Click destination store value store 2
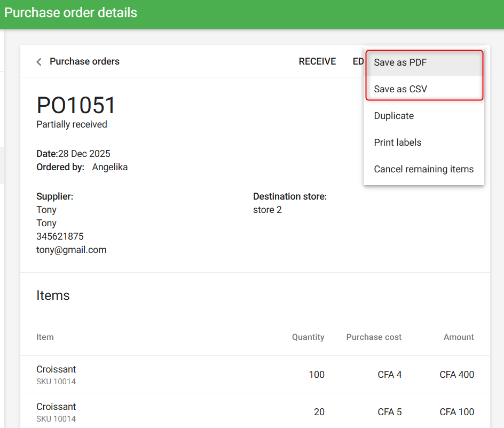The width and height of the screenshot is (504, 428). pos(267,210)
